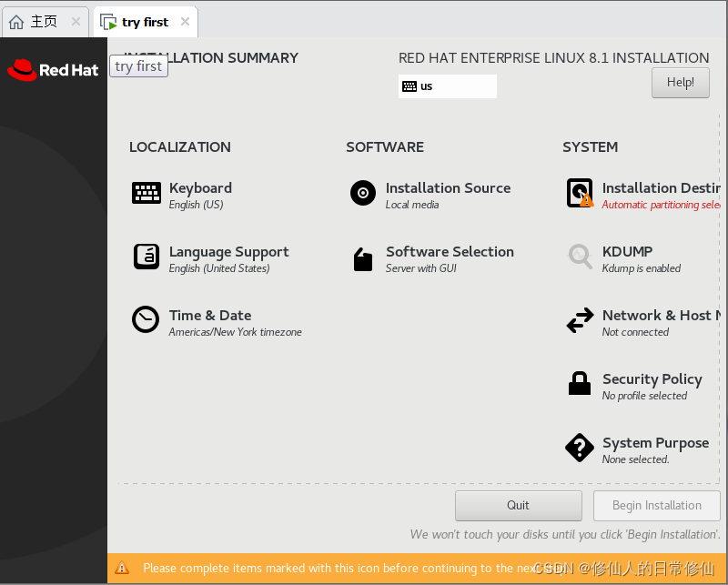Open Security Policy label
The image size is (728, 585).
(652, 379)
